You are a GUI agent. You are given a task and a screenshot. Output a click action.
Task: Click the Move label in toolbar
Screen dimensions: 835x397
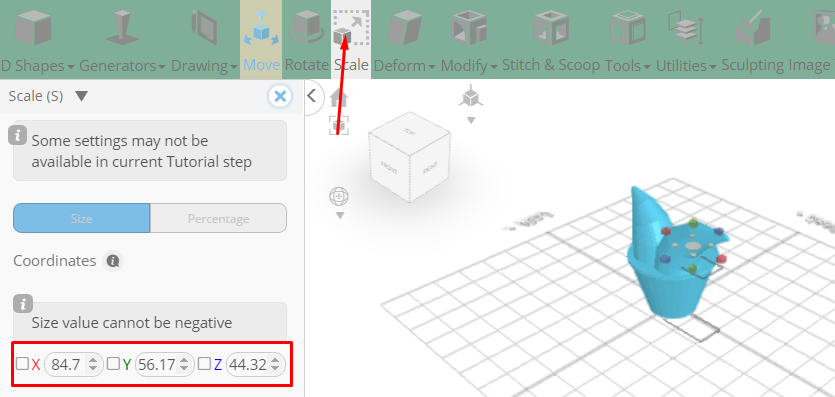(x=261, y=65)
